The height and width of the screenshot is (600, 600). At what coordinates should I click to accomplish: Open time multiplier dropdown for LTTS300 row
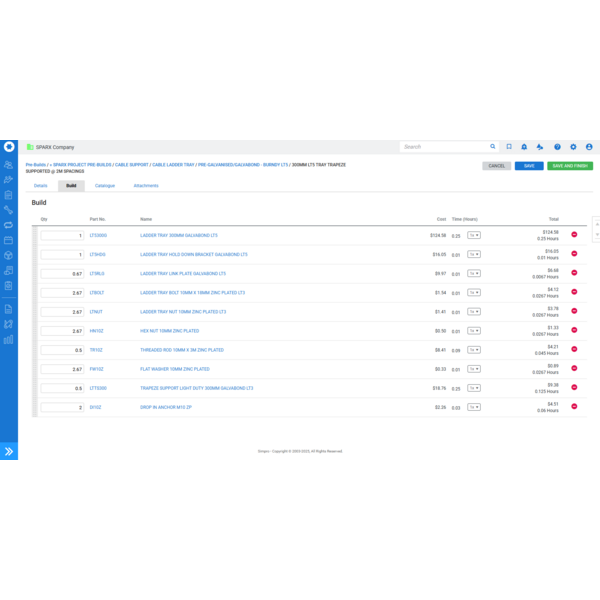474,388
